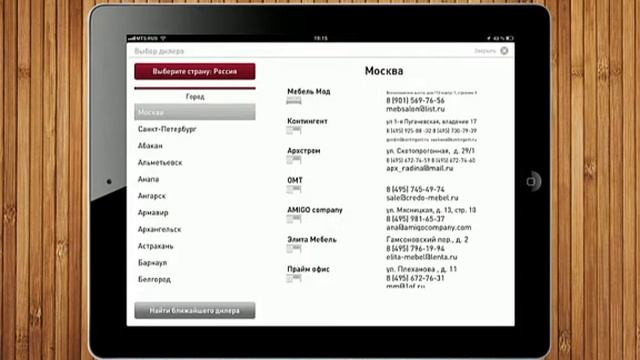Click the Москва heading
This screenshot has width=640, height=360.
(384, 71)
